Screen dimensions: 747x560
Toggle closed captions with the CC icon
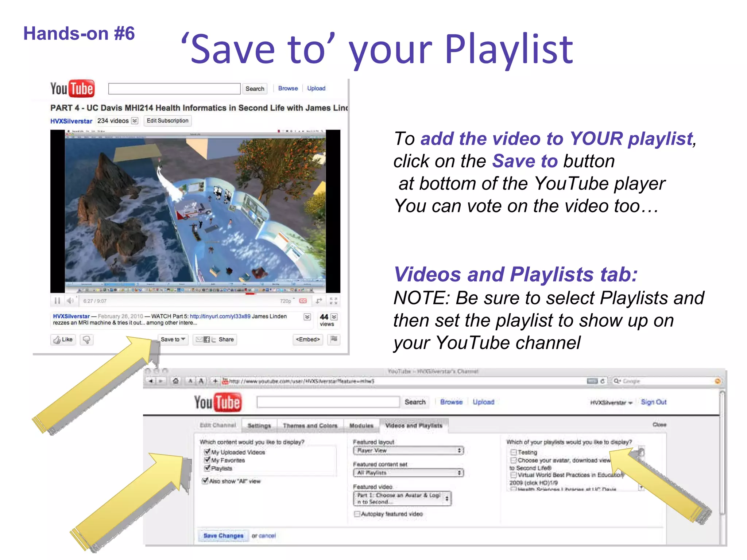[303, 301]
